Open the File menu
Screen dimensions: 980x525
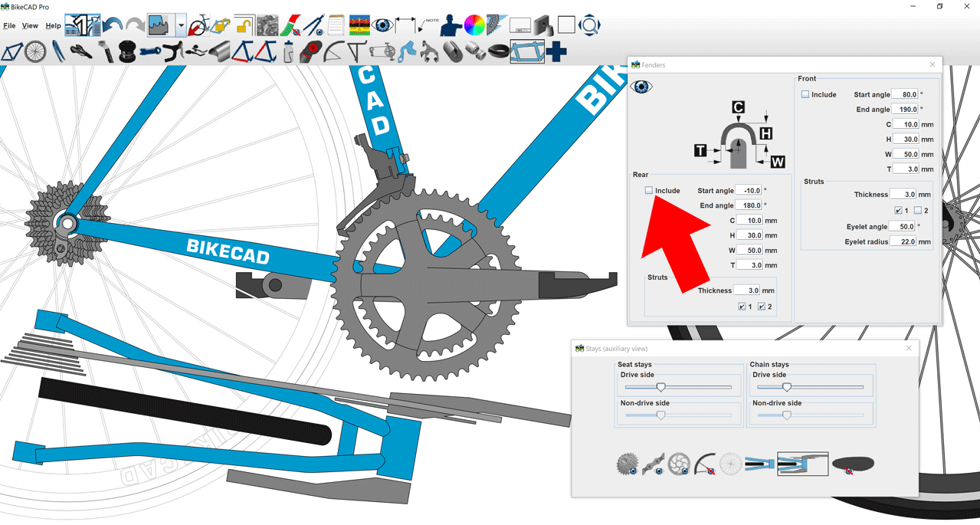[9, 26]
